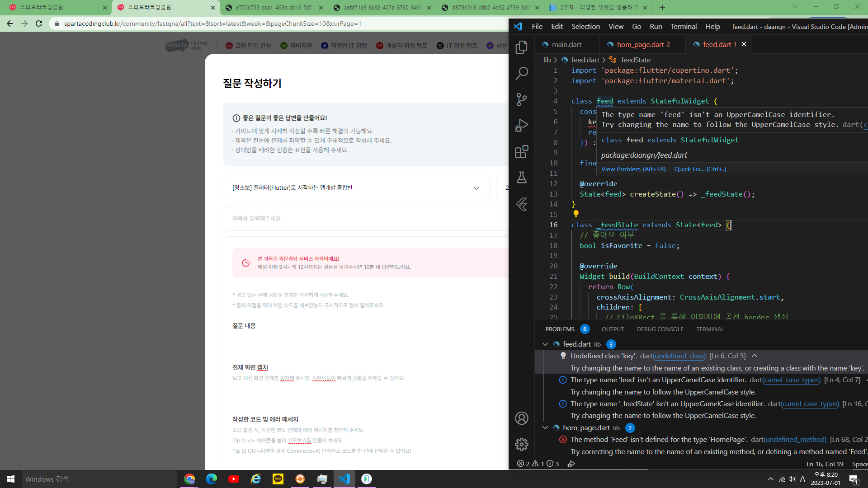Open Windows notification center
This screenshot has width=868, height=488.
pyautogui.click(x=854, y=479)
